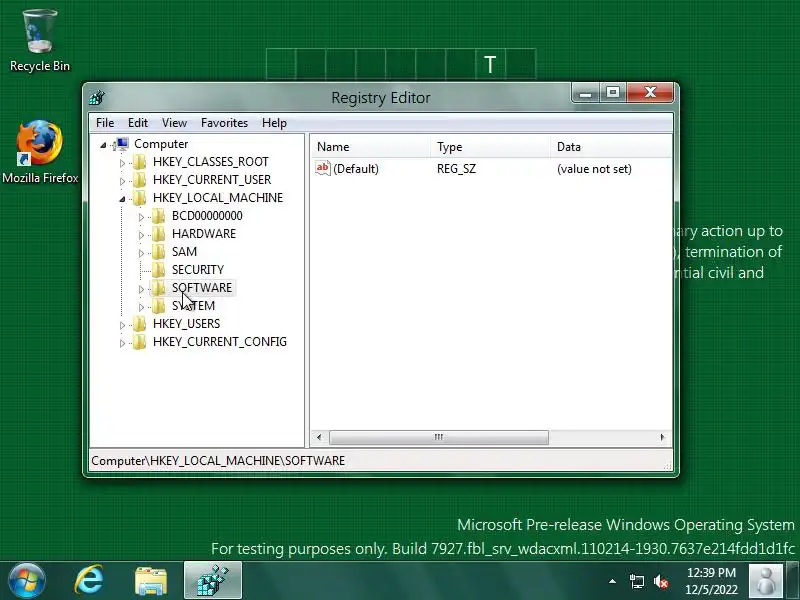Minimize the Registry Editor window
The width and height of the screenshot is (800, 600).
pyautogui.click(x=586, y=93)
